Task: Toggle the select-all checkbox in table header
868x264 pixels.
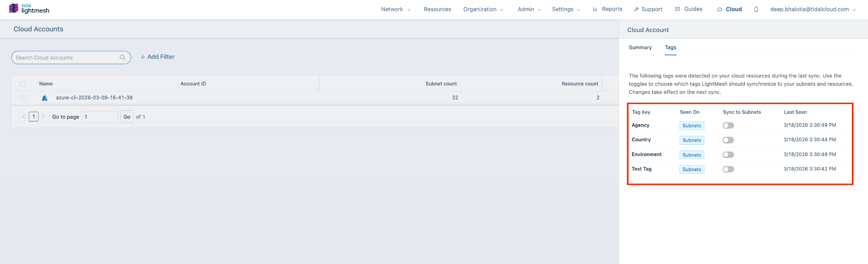Action: [x=22, y=84]
